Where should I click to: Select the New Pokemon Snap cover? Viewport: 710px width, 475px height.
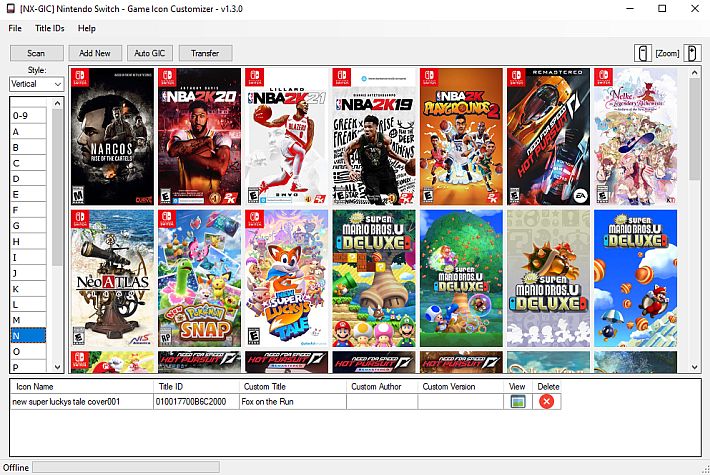(200, 278)
